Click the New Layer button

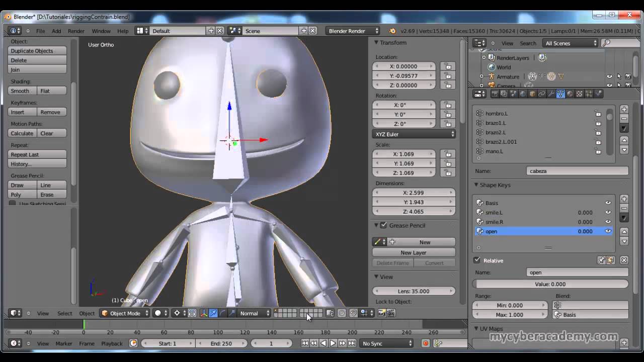point(414,252)
